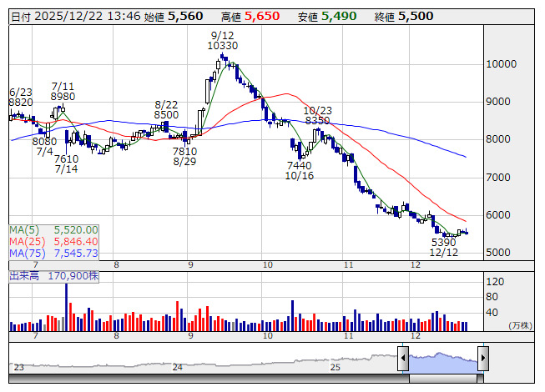The height and width of the screenshot is (392, 545).
Task: Click the 6/23 8820 price annotation
Action: [21, 97]
